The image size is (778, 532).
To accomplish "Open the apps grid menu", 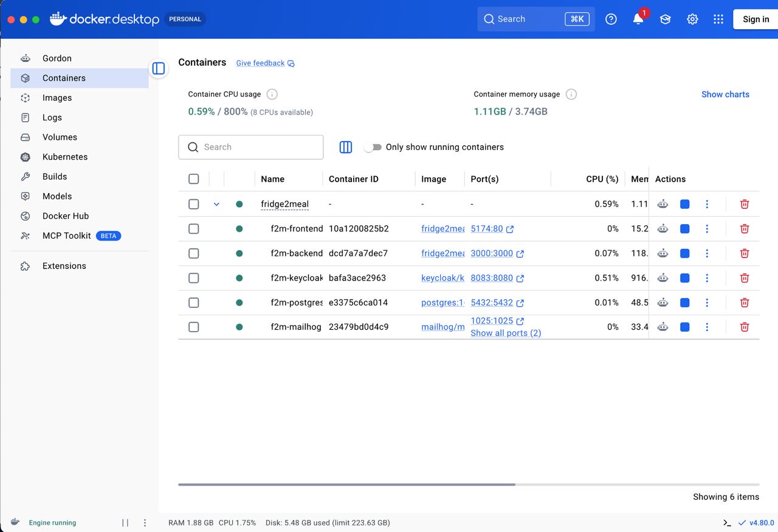I will coord(718,19).
